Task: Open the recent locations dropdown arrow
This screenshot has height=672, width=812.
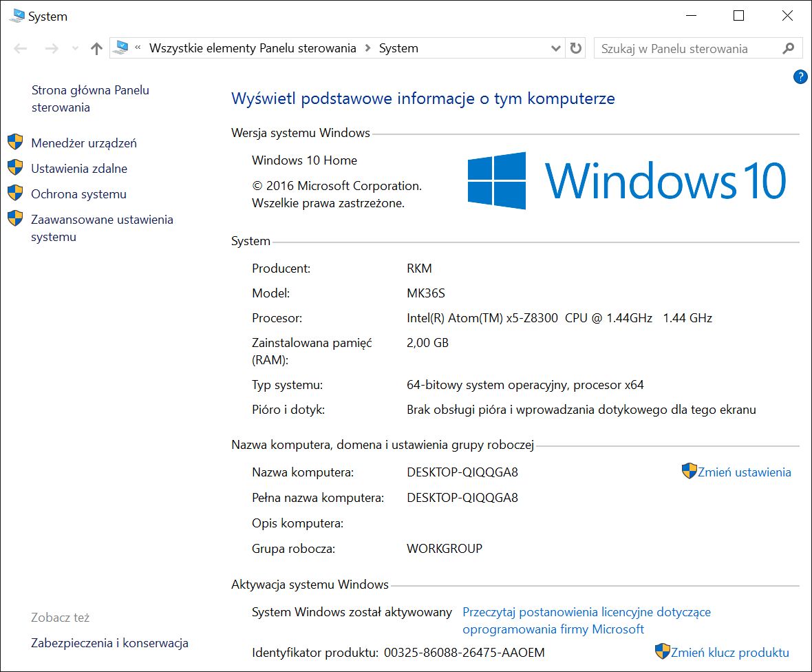Action: point(75,49)
